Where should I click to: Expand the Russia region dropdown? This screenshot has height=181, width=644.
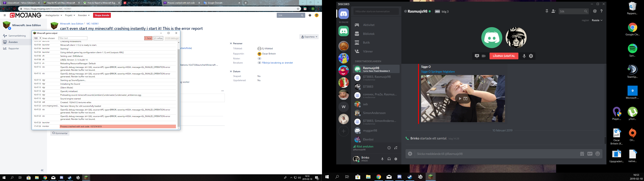tap(597, 20)
